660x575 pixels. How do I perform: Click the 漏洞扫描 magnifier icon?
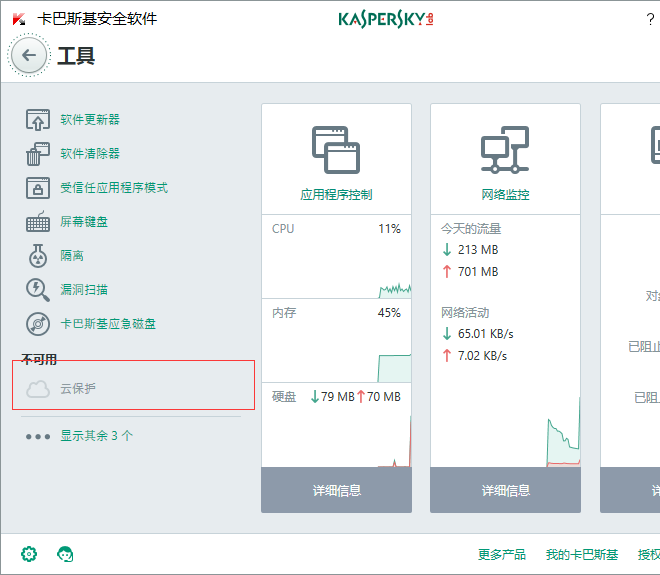(38, 290)
